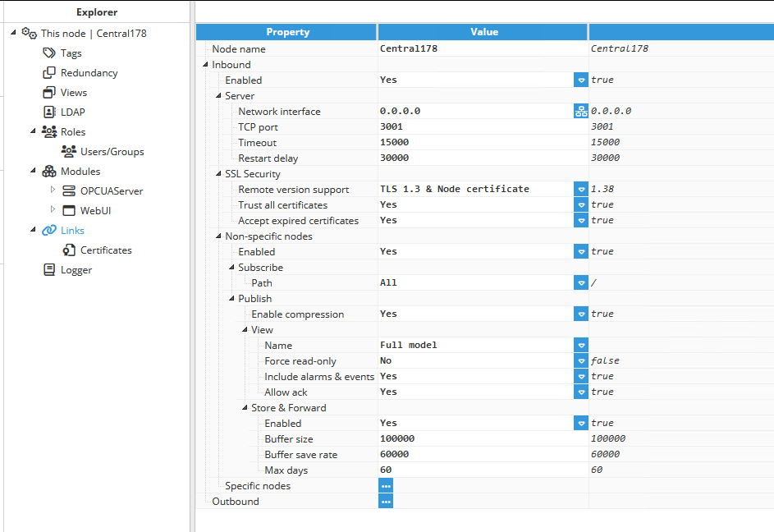This screenshot has width=774, height=532.
Task: Open Subscribe Path dropdown
Action: pos(581,283)
